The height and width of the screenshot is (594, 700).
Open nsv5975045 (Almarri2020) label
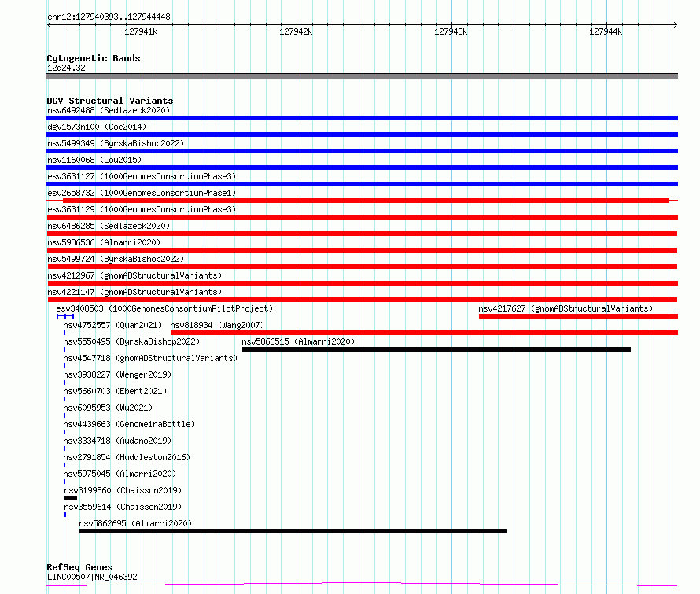120,474
